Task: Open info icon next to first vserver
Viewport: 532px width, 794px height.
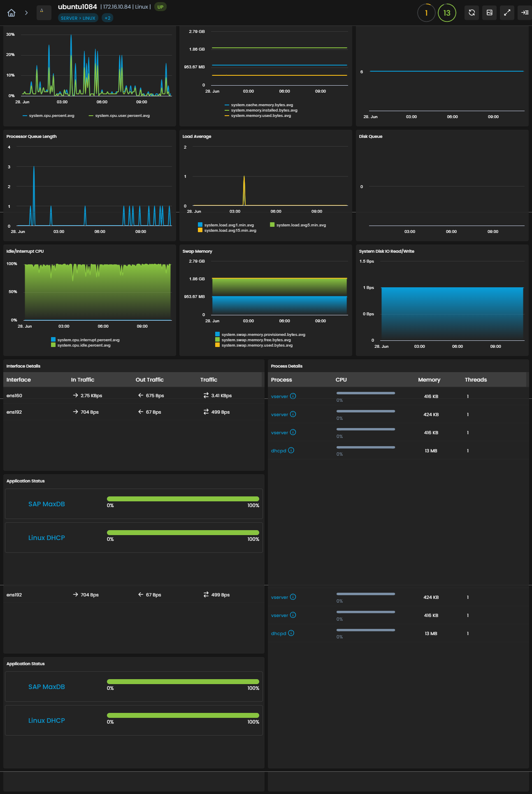Action: click(x=293, y=396)
